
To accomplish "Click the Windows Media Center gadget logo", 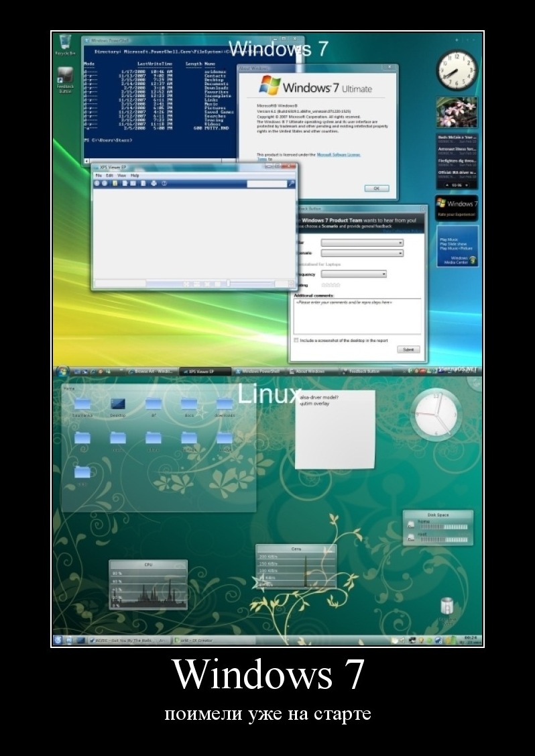I will pyautogui.click(x=473, y=260).
